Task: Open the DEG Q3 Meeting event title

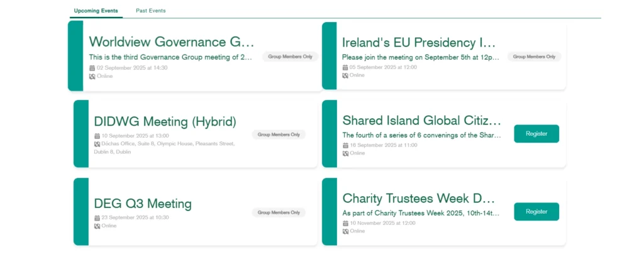Action: pos(143,204)
